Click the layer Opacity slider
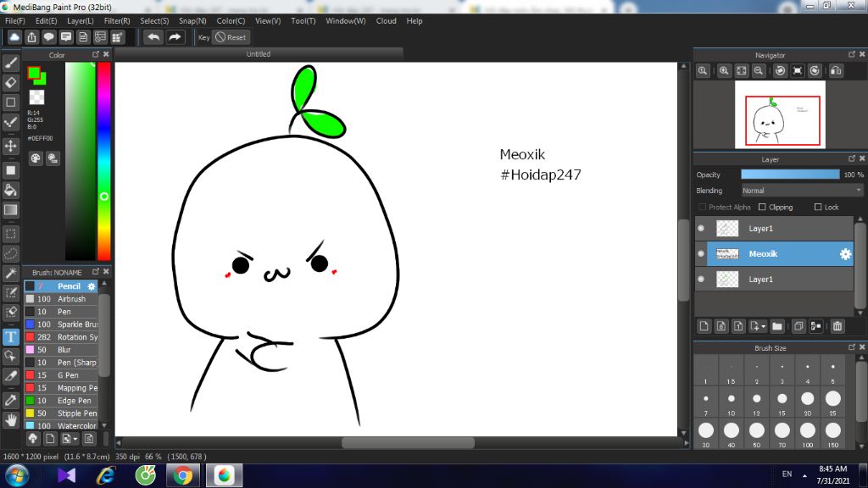The height and width of the screenshot is (488, 868). pos(790,175)
